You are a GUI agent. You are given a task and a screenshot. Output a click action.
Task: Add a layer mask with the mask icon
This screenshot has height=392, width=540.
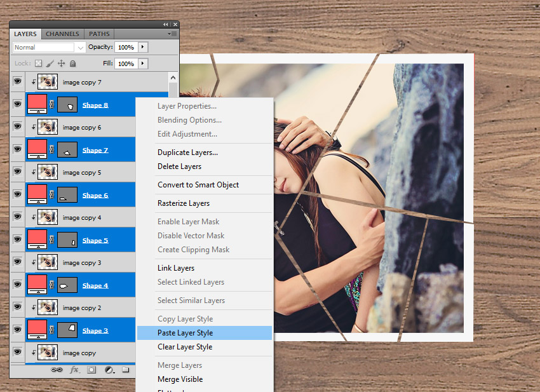click(91, 370)
